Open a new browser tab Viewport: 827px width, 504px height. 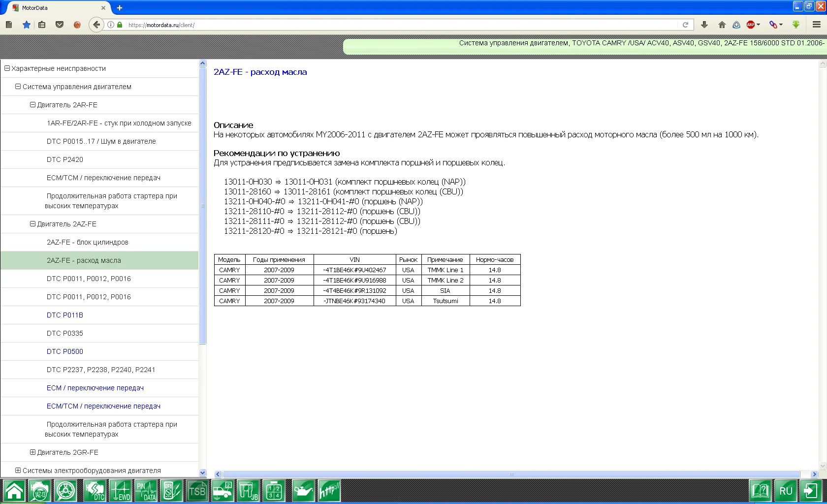tap(120, 8)
